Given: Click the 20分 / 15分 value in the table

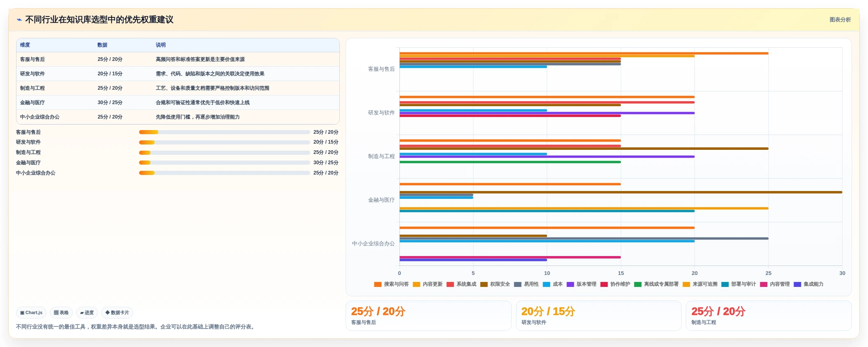Looking at the screenshot, I should click(x=110, y=74).
